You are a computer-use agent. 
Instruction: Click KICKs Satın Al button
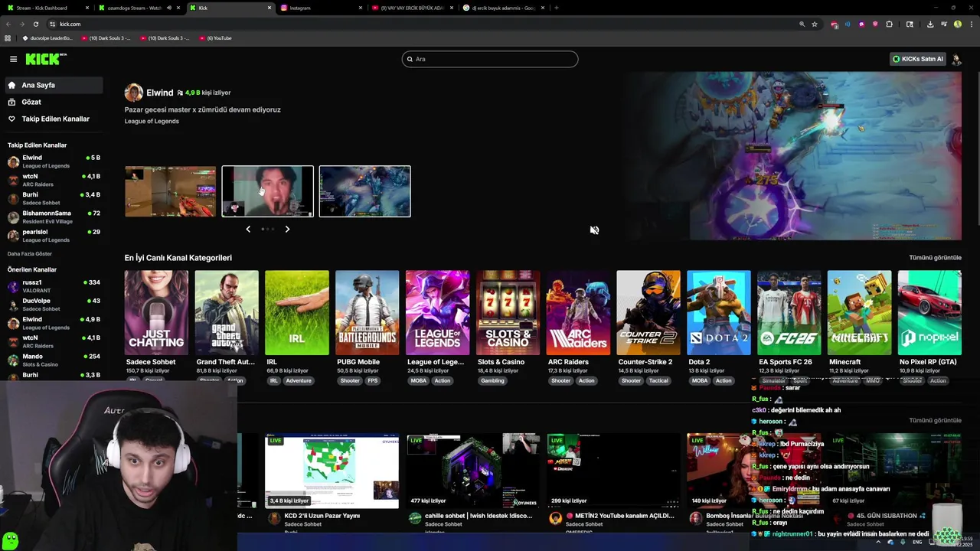pyautogui.click(x=917, y=59)
